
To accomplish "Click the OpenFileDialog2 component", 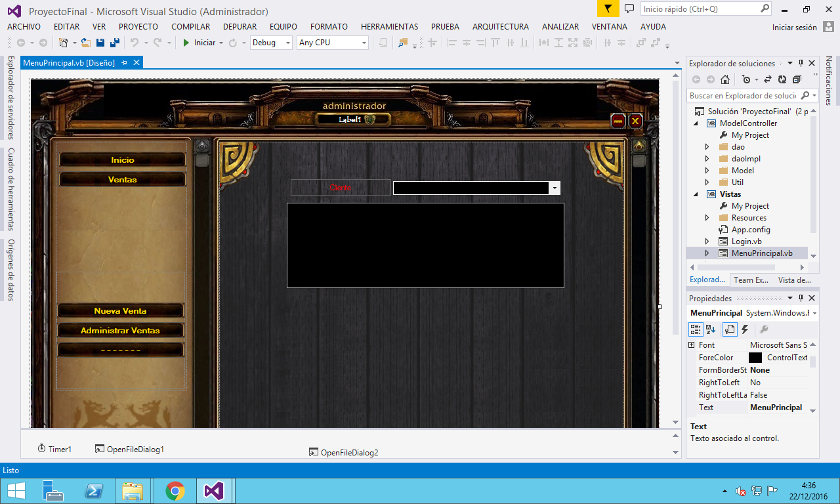I will tap(343, 452).
